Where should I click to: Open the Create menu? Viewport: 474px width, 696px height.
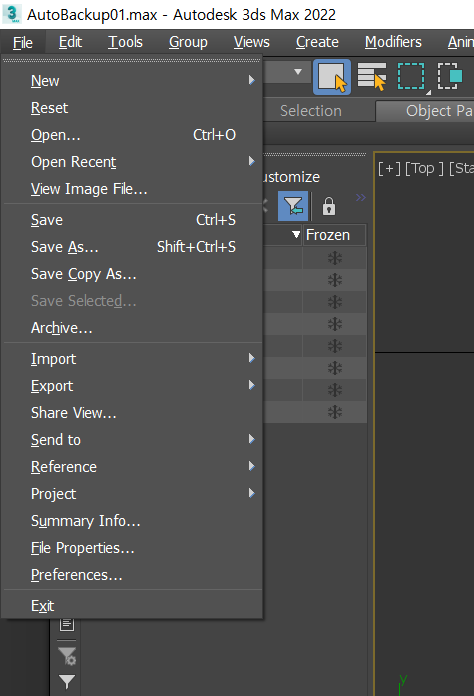317,42
